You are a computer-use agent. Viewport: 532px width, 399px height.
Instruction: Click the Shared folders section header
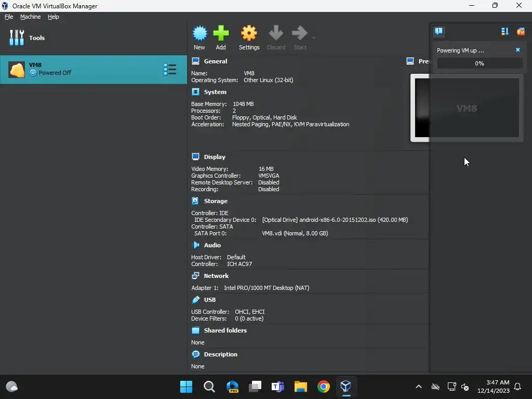coord(225,330)
